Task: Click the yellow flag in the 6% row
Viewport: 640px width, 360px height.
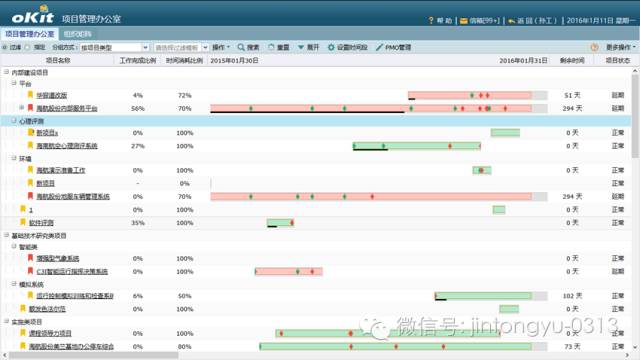Action: (30, 295)
